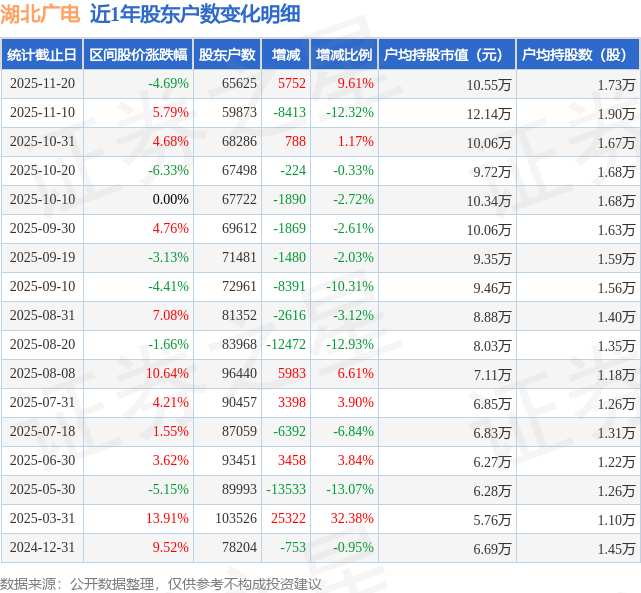Viewport: 641px width, 593px height.
Task: Click the change ratio 9.61%
Action: (355, 83)
